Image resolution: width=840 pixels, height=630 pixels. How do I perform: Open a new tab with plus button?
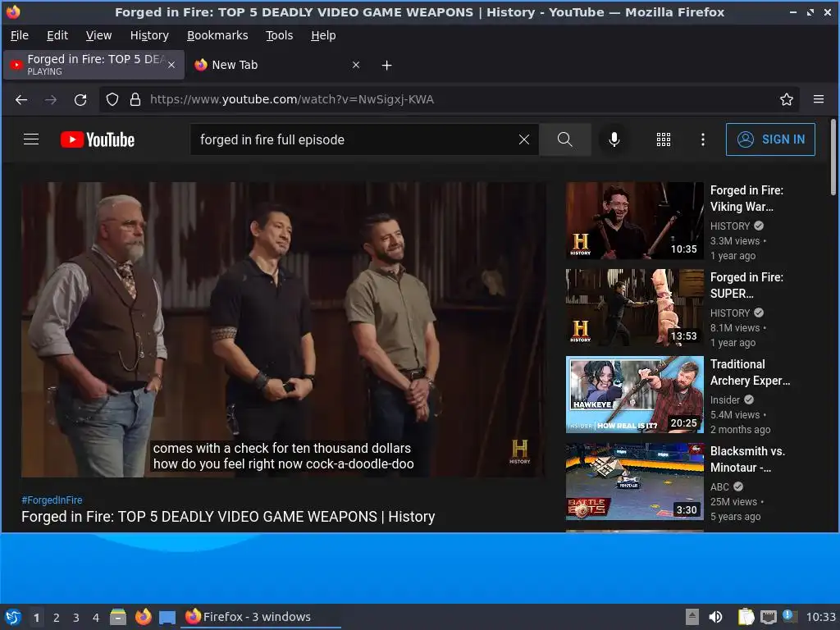click(386, 65)
